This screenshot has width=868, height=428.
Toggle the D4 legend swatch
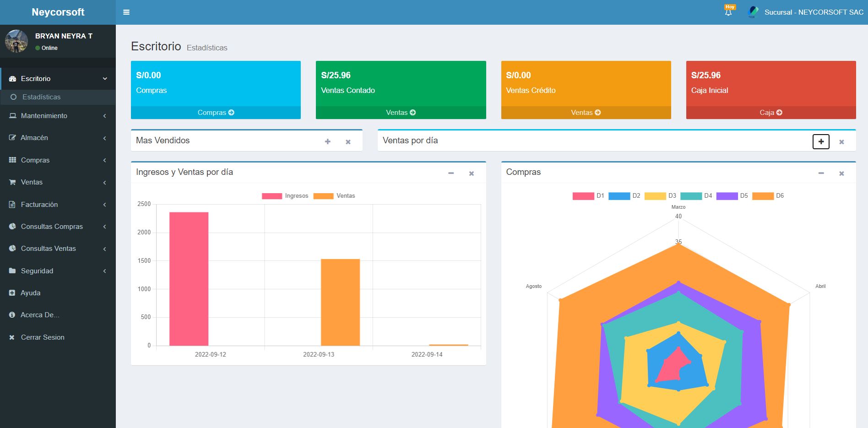[691, 196]
